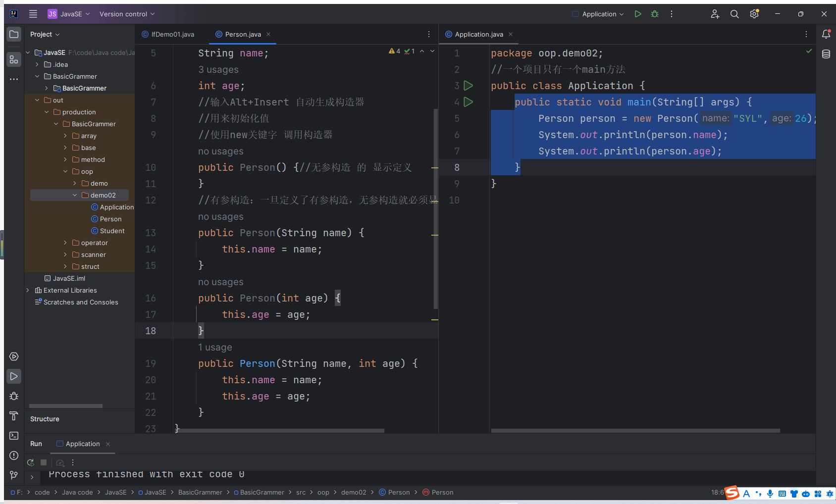The height and width of the screenshot is (504, 836).
Task: Open More Actions menu in top toolbar
Action: pyautogui.click(x=672, y=14)
